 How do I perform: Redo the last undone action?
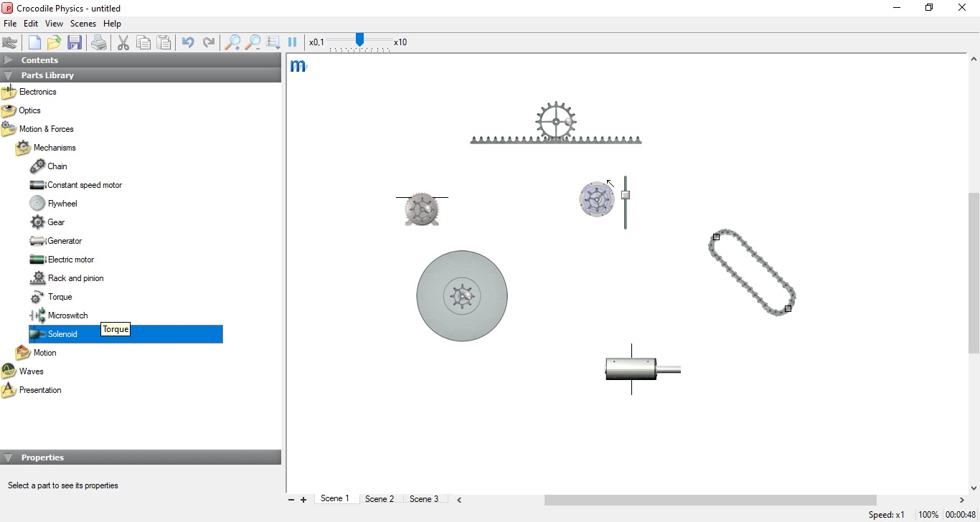(x=209, y=42)
